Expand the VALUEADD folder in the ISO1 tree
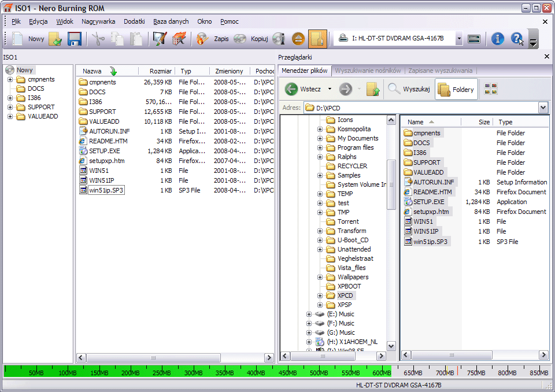This screenshot has height=392, width=555. (10, 116)
